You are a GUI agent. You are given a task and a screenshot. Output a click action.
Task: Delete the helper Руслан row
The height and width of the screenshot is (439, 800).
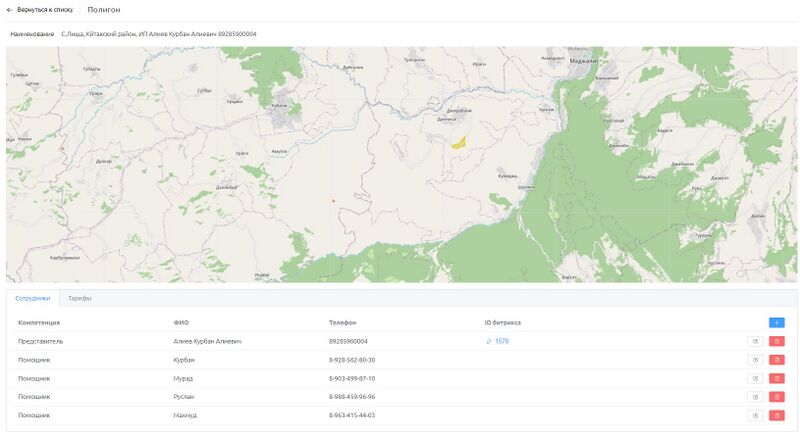(776, 397)
